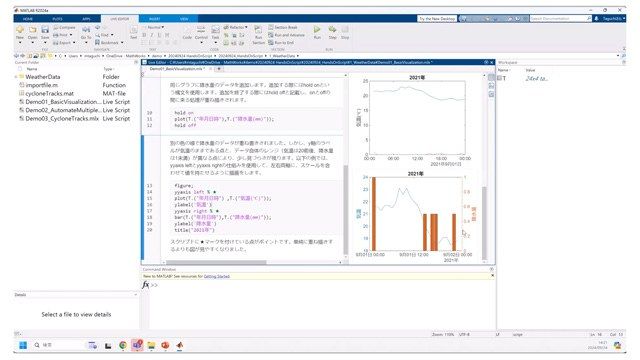Viewport: 640px width, 360px height.
Task: Click the Run Section icon
Action: click(x=258, y=30)
